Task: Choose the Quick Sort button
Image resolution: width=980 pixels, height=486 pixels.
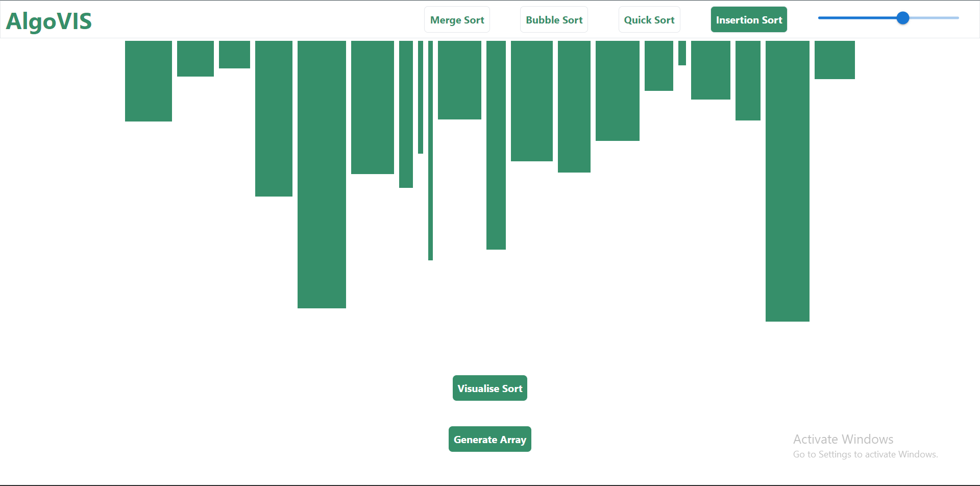Action: coord(649,20)
